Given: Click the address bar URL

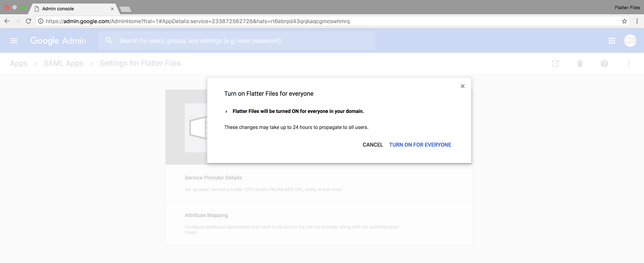Looking at the screenshot, I should tap(197, 21).
